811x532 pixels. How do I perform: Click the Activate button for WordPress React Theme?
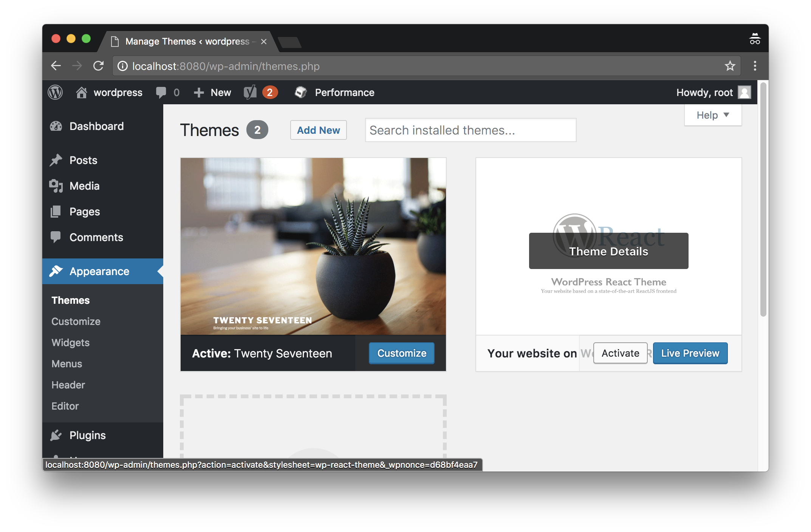[x=620, y=353]
